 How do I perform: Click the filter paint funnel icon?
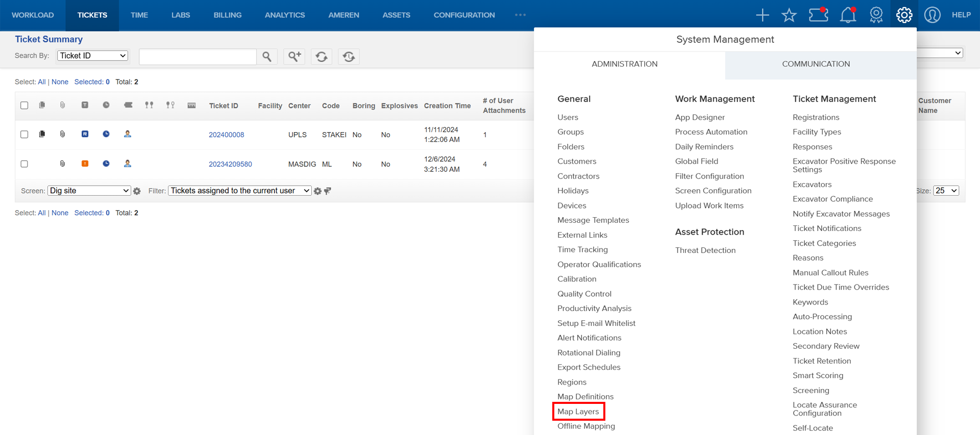(328, 191)
